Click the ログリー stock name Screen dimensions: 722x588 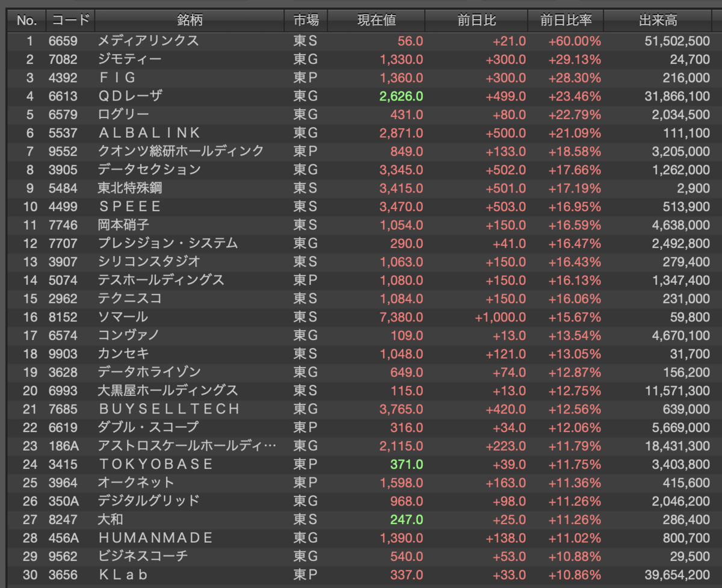click(123, 114)
